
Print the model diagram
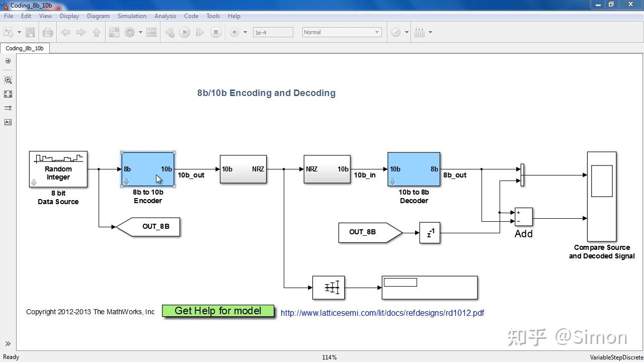(x=48, y=32)
